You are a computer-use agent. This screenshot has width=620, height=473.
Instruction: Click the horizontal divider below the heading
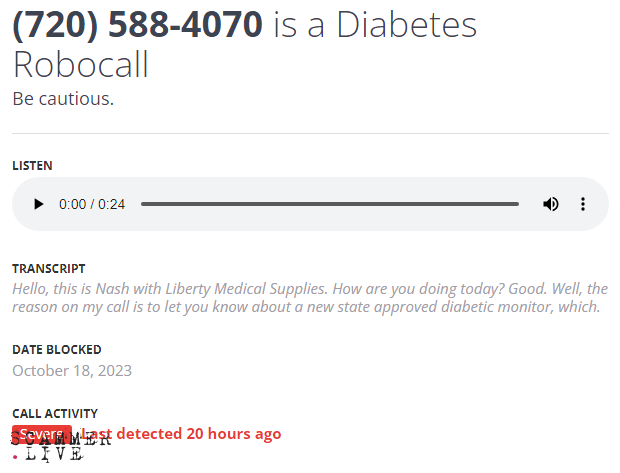[x=310, y=133]
